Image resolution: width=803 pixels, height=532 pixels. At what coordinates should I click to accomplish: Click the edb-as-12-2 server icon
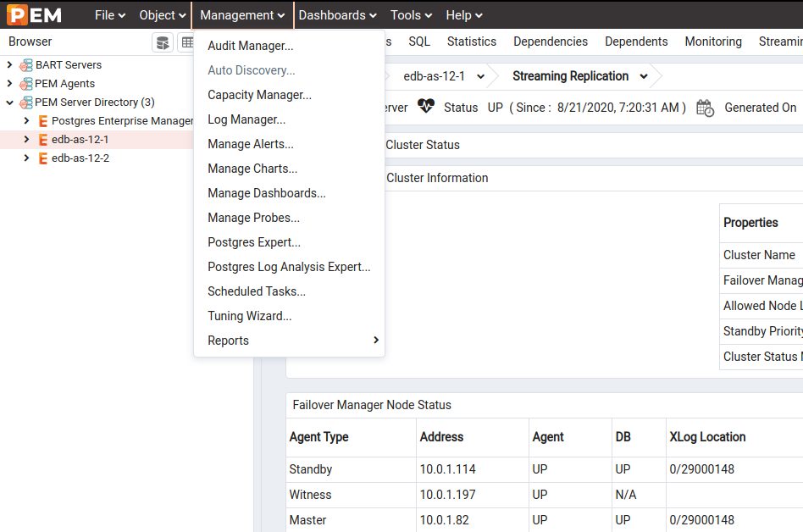(x=43, y=158)
